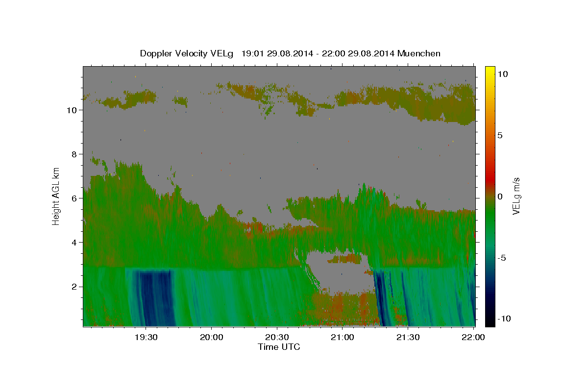The image size is (588, 392).
Task: Click the colorbar tick label 0
Action: pyautogui.click(x=500, y=196)
